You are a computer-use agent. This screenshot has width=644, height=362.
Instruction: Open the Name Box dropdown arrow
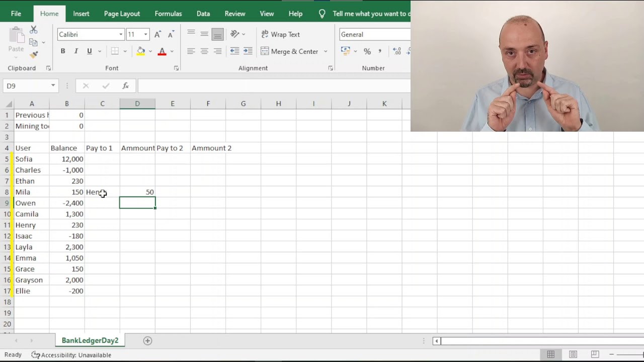coord(53,86)
